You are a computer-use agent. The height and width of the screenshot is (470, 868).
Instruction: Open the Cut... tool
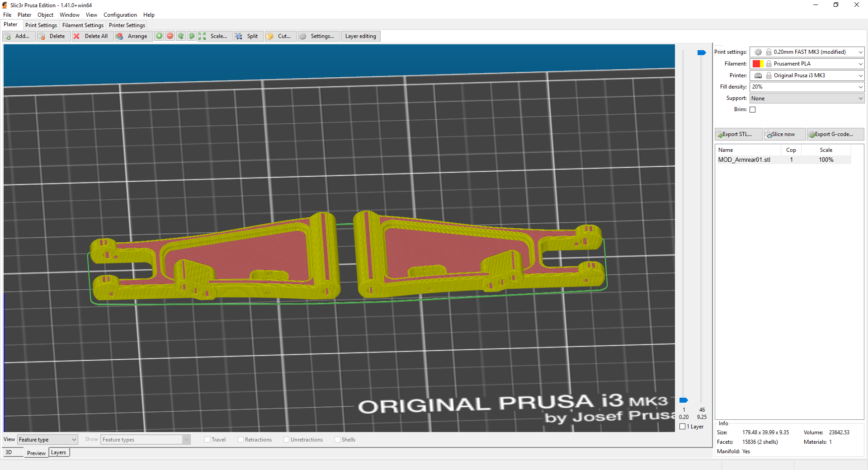[280, 36]
